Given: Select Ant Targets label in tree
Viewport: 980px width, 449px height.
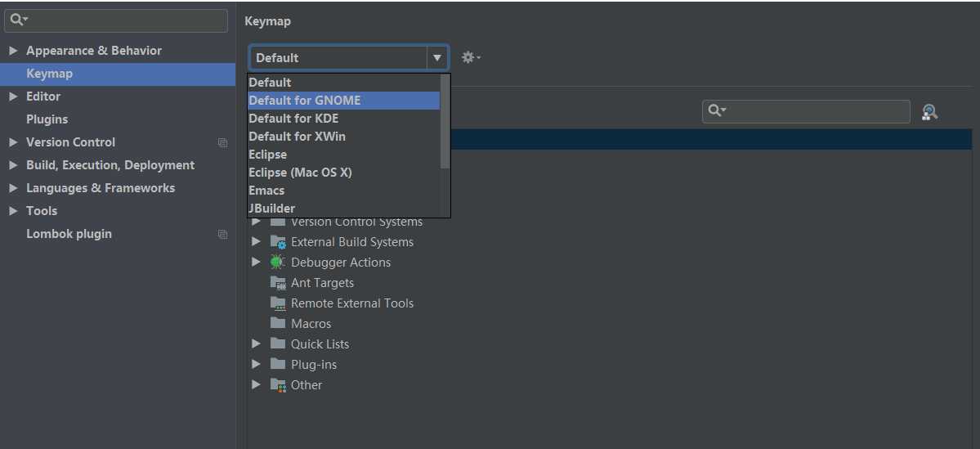Looking at the screenshot, I should [x=323, y=283].
